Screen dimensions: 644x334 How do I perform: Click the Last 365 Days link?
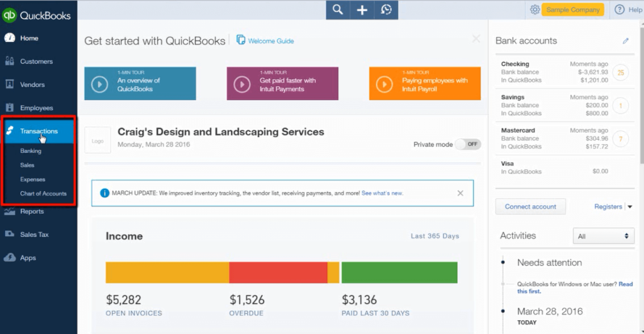[x=435, y=237]
